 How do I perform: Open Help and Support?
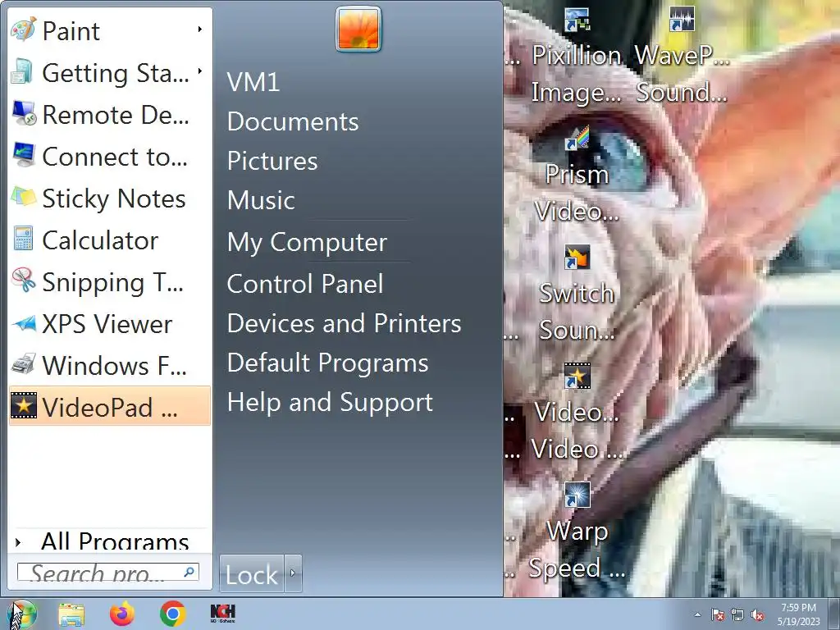[x=330, y=402]
